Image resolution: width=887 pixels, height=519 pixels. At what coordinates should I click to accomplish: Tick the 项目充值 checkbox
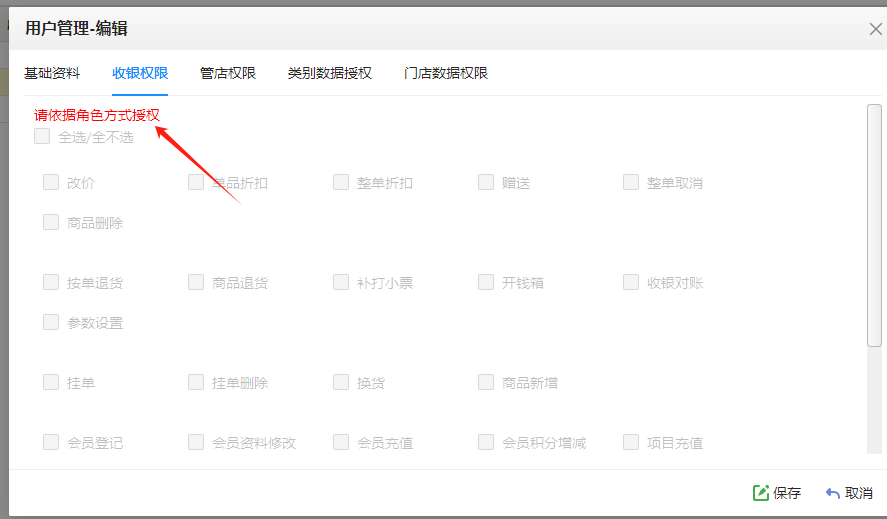631,442
